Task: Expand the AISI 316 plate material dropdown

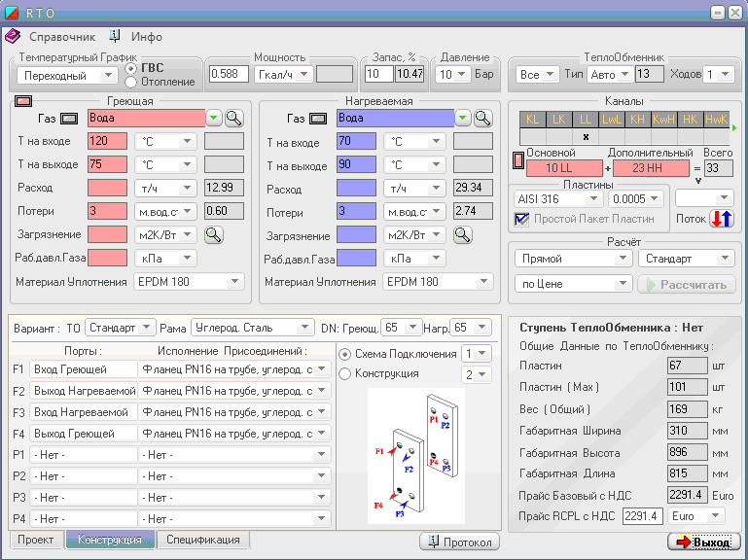Action: 592,198
